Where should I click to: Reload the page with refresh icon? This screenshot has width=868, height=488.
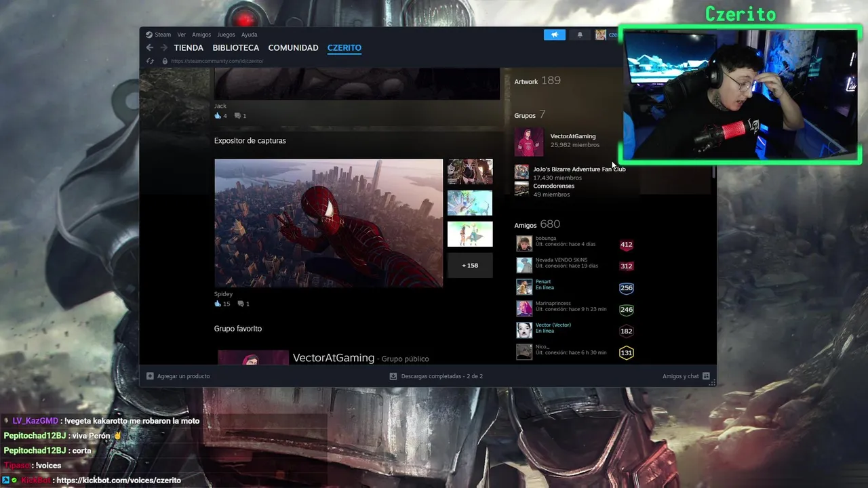tap(150, 61)
